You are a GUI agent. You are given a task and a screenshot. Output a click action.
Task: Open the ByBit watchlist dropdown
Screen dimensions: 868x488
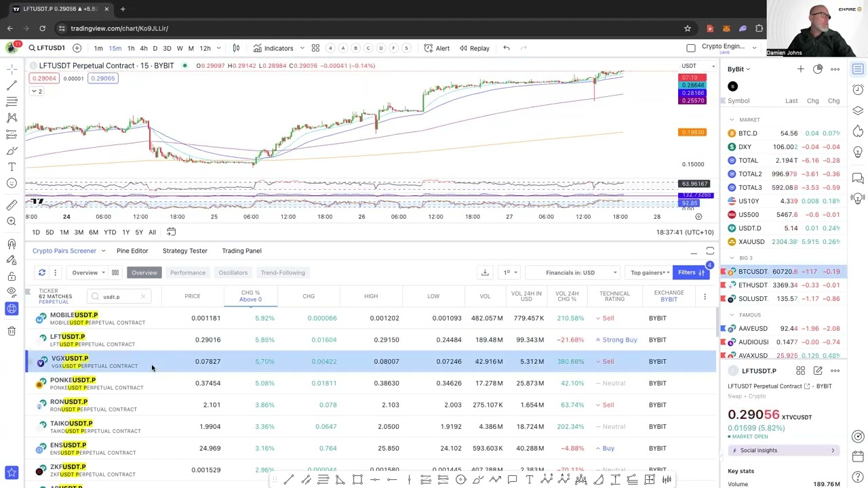click(x=739, y=69)
